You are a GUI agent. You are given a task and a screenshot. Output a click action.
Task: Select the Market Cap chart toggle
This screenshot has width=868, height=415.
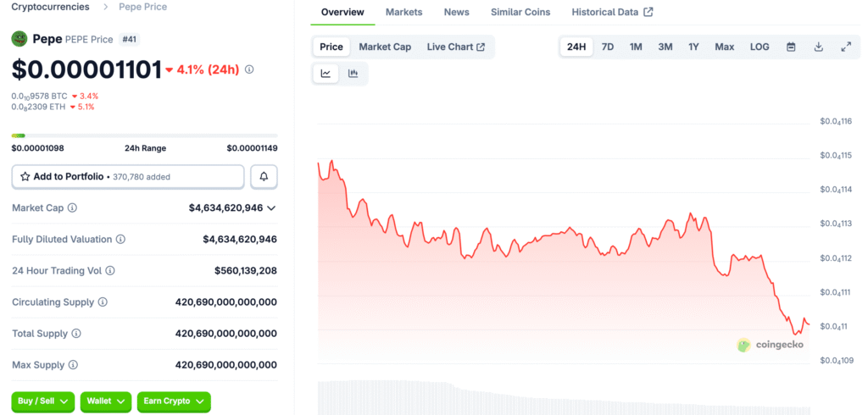point(386,47)
